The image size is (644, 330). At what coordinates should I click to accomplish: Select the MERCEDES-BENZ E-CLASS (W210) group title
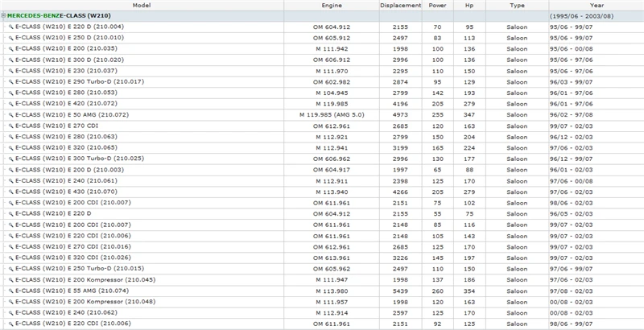(x=59, y=15)
